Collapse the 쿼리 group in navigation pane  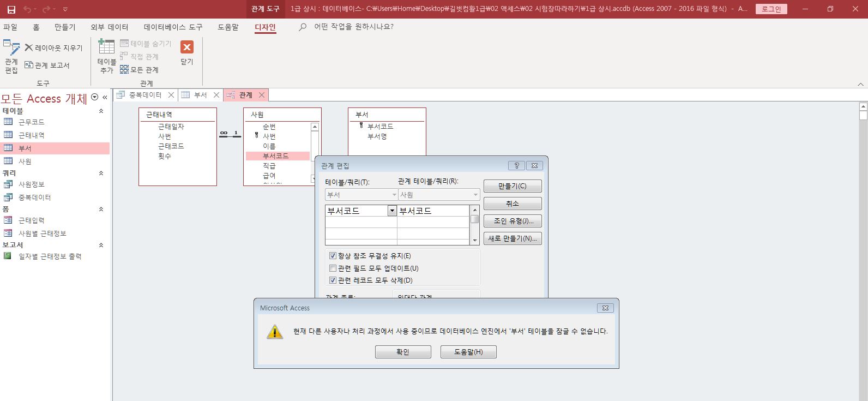pos(101,173)
